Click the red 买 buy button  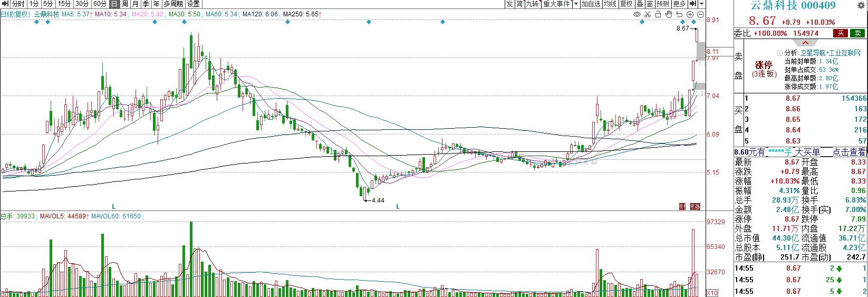click(x=840, y=33)
